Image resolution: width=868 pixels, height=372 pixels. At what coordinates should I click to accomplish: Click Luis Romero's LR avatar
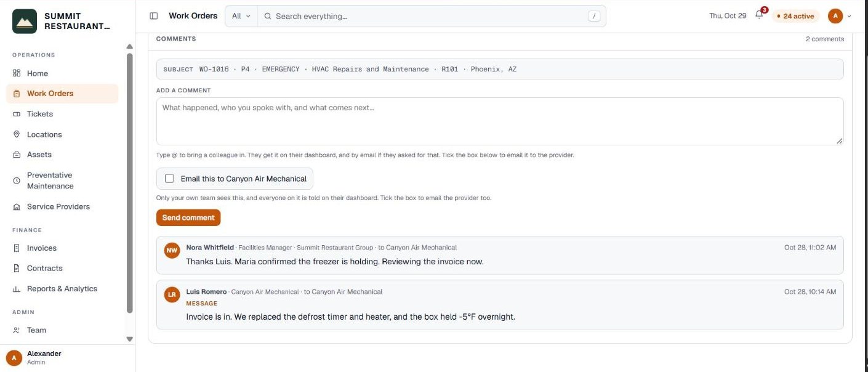pyautogui.click(x=172, y=295)
